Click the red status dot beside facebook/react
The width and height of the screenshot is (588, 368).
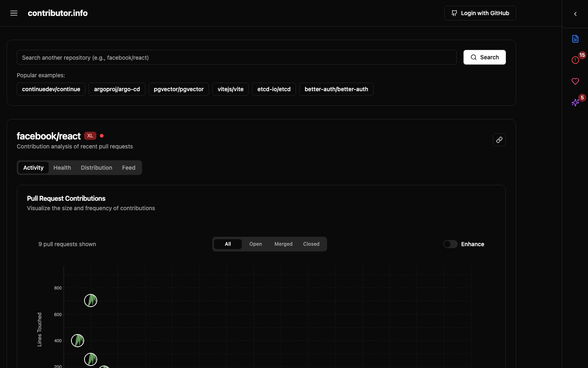point(102,136)
